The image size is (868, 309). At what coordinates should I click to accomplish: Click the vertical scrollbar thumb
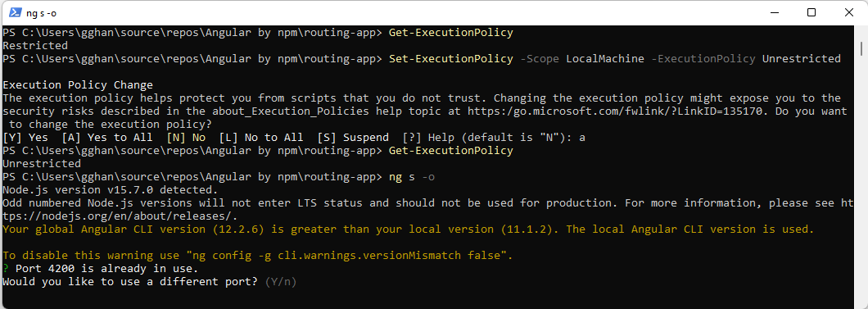click(862, 48)
